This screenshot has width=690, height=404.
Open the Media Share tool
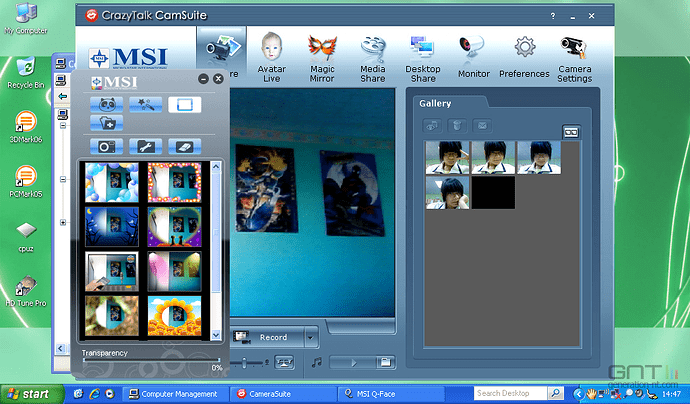point(373,56)
